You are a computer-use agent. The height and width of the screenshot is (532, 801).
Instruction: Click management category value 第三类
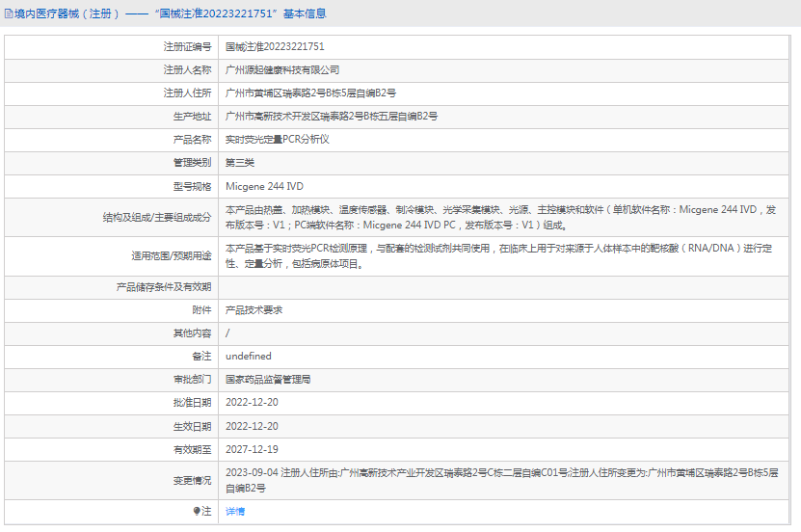(240, 163)
